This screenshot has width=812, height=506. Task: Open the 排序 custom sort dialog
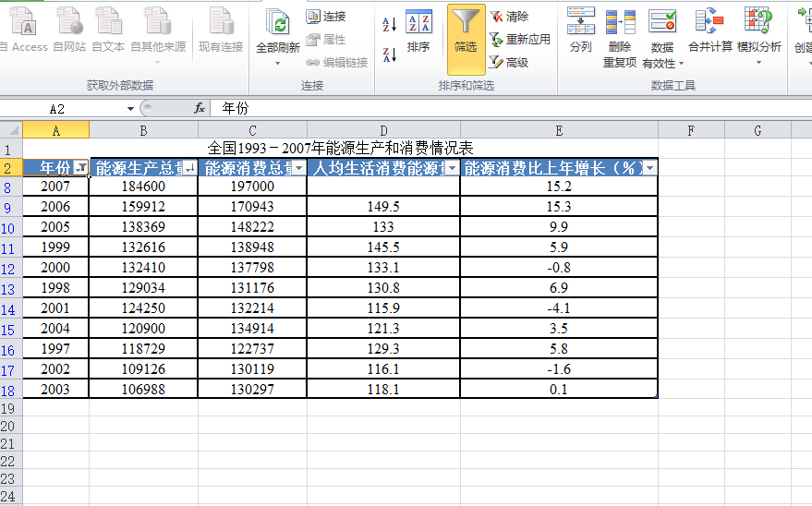tap(418, 32)
